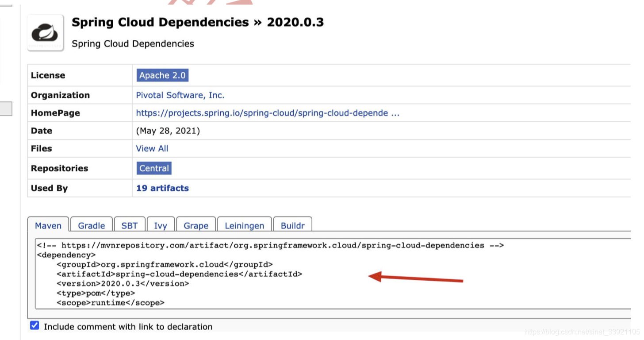Open the Grape tab
The width and height of the screenshot is (644, 340).
tap(196, 225)
